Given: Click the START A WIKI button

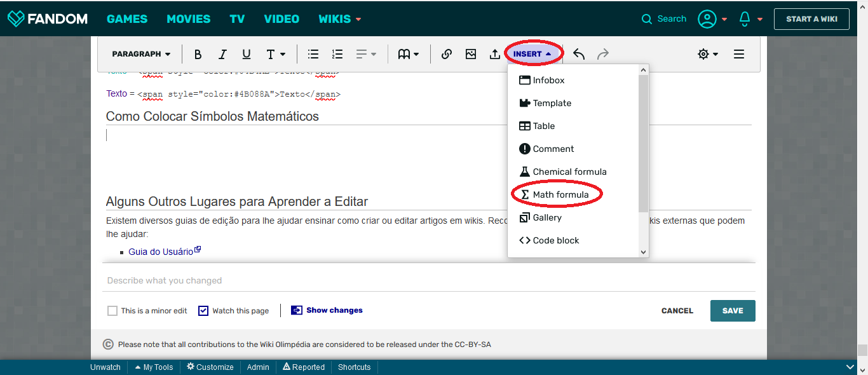Looking at the screenshot, I should pyautogui.click(x=811, y=19).
